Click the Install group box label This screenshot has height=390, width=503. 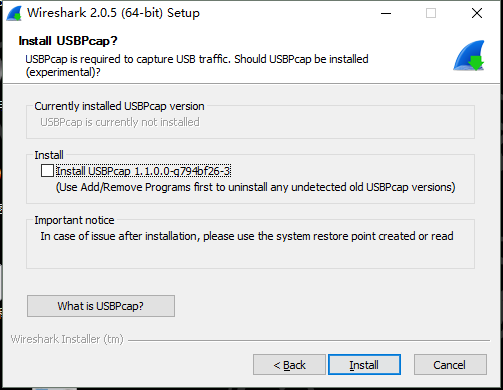[49, 155]
